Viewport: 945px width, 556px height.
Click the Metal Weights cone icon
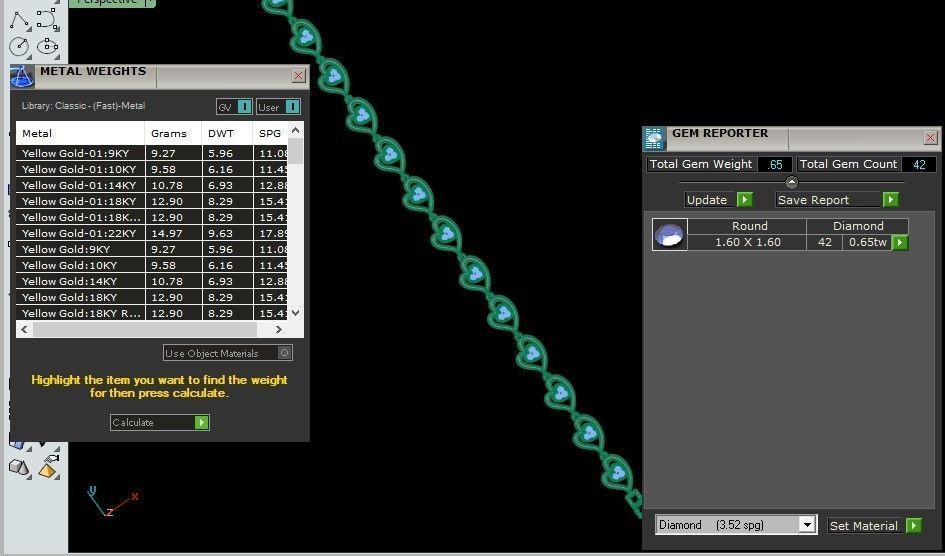point(22,77)
